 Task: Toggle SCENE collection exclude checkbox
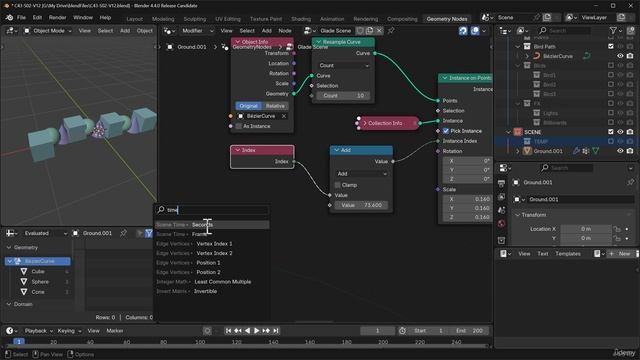click(611, 132)
